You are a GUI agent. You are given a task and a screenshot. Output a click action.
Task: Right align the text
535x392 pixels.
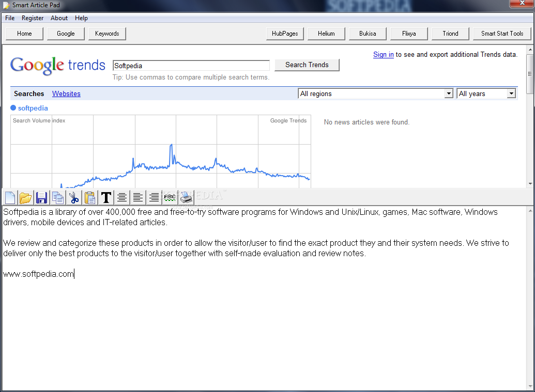click(x=154, y=197)
